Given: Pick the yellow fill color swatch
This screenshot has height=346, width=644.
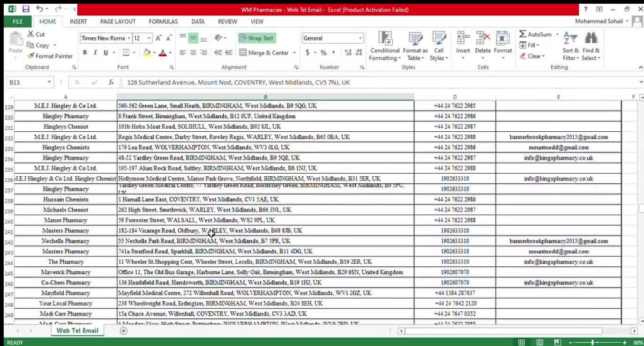Looking at the screenshot, I should (147, 53).
